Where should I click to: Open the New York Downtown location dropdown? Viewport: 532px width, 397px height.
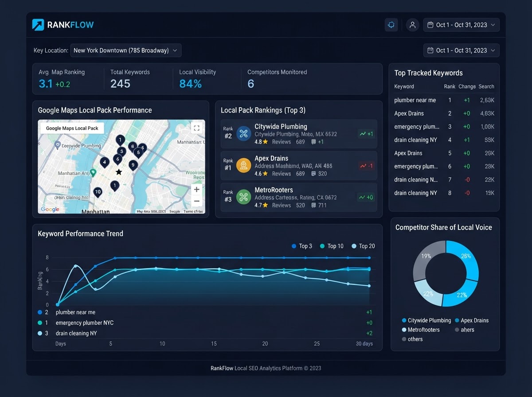[x=126, y=51]
